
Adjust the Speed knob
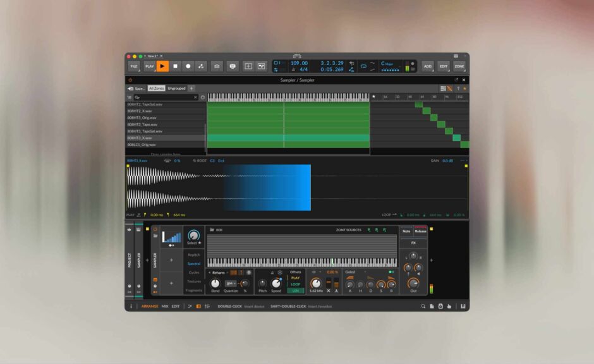(x=276, y=283)
